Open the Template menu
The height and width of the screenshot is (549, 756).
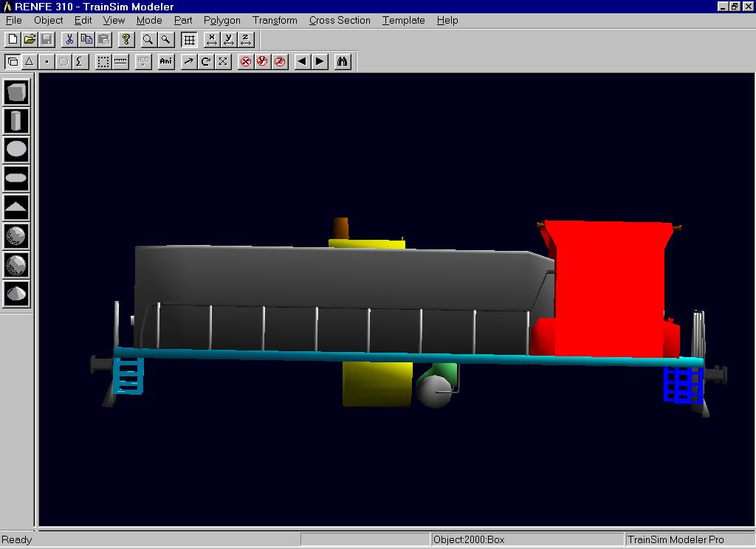pyautogui.click(x=403, y=20)
